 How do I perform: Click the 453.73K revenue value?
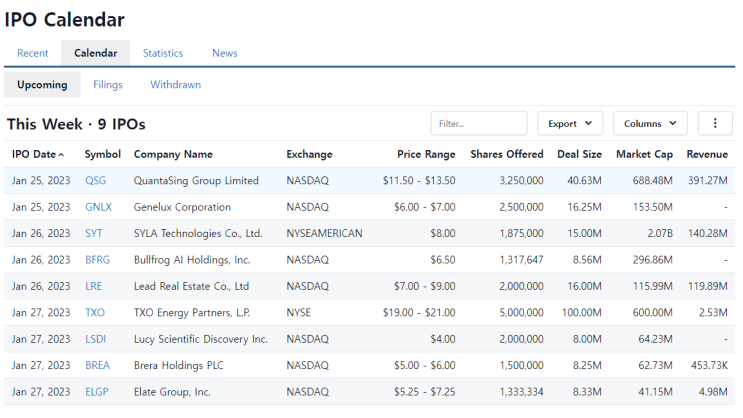tap(709, 365)
